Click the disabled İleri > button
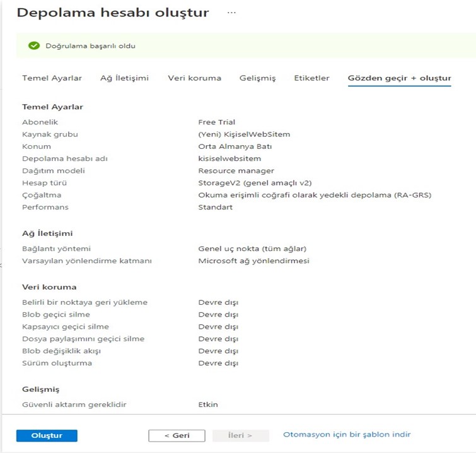The height and width of the screenshot is (453, 476). pos(240,435)
